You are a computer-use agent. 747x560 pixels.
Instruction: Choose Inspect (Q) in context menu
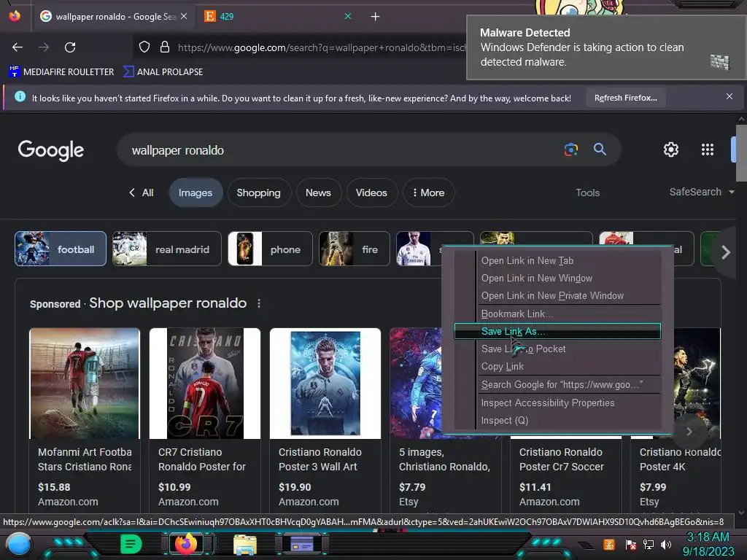[557, 421]
